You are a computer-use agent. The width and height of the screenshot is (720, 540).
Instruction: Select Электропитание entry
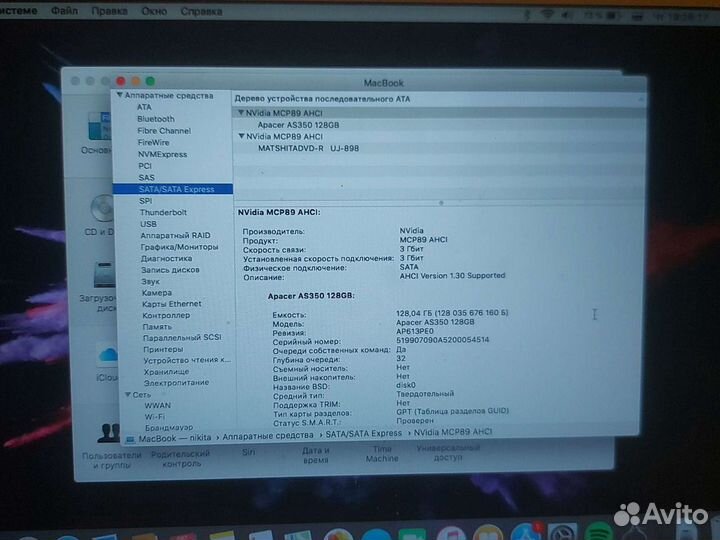click(176, 382)
